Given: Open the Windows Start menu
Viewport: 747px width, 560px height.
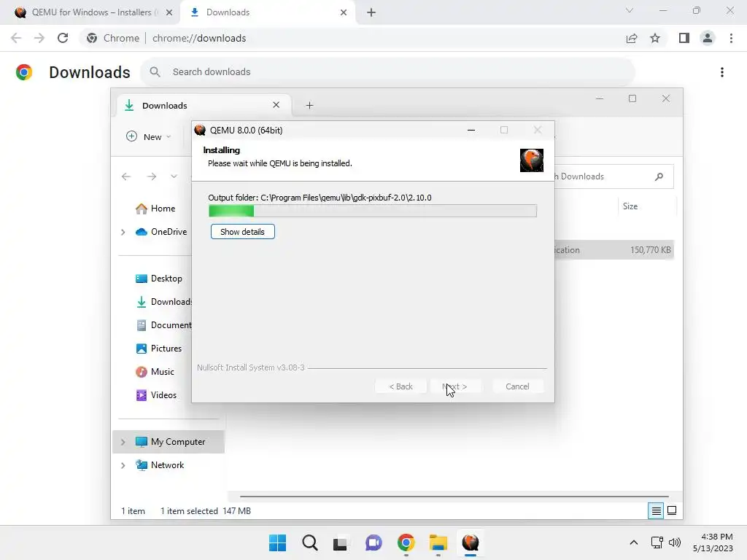Looking at the screenshot, I should click(277, 542).
